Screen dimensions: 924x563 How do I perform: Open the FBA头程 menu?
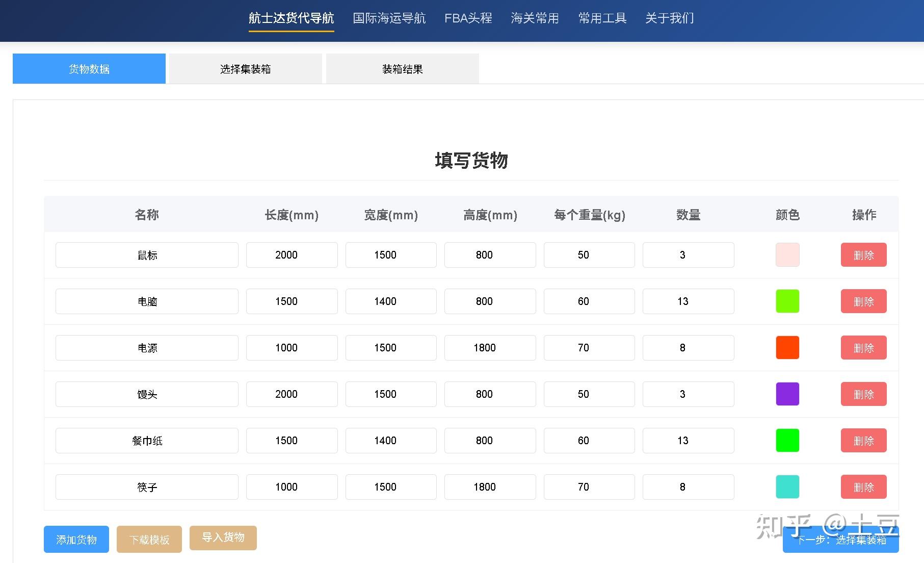tap(468, 18)
